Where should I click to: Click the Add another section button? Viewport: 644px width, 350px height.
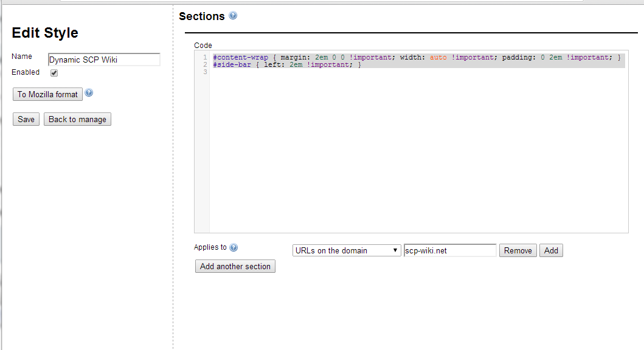(x=235, y=266)
